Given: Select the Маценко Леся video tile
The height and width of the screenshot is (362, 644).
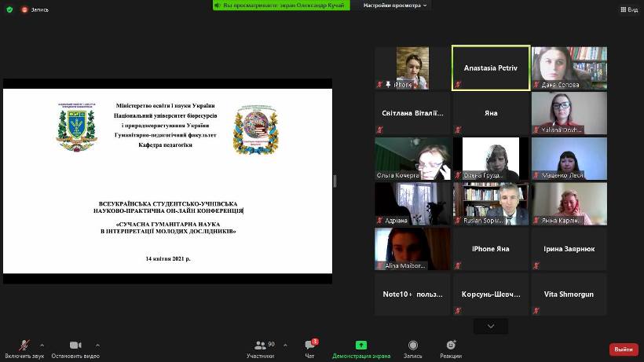Looking at the screenshot, I should tap(569, 159).
